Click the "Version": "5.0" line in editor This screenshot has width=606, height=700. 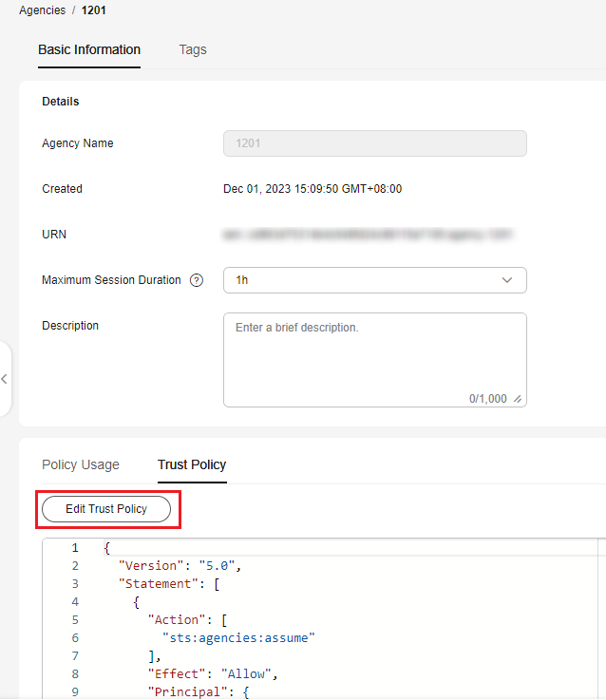point(180,566)
